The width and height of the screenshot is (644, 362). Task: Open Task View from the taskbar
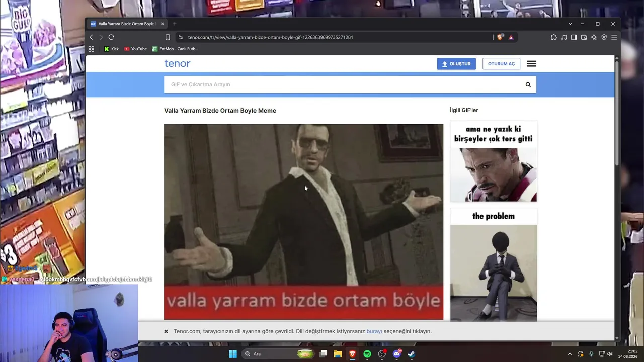(324, 354)
